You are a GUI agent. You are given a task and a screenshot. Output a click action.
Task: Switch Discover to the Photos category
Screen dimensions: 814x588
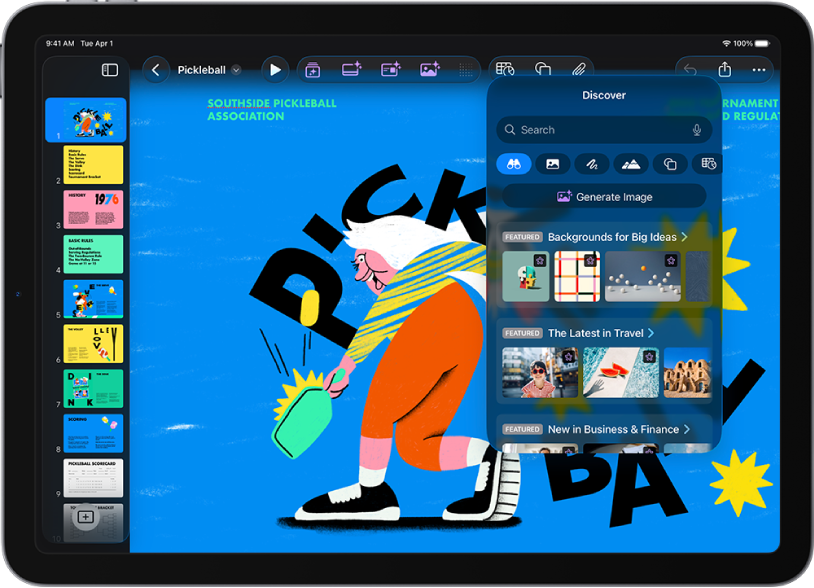tap(552, 163)
